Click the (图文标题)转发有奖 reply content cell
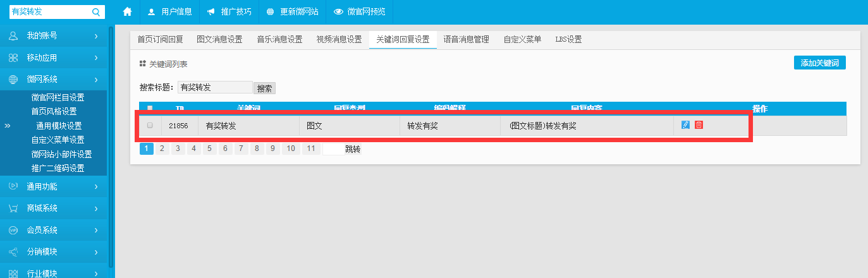 tap(587, 126)
